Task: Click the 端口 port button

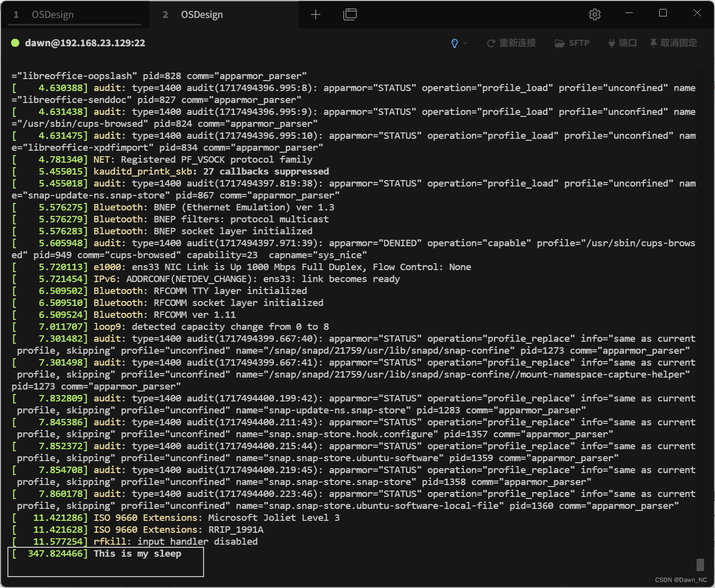Action: pyautogui.click(x=622, y=43)
